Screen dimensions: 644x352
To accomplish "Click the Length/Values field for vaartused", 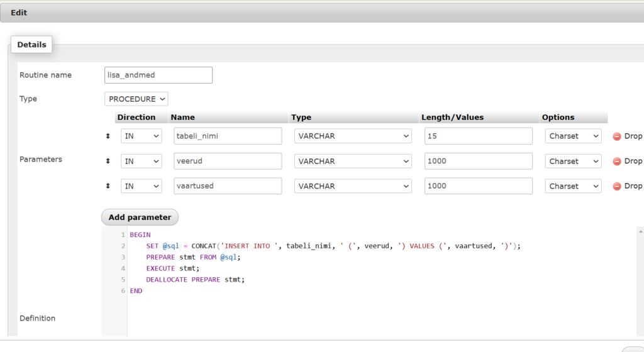I will click(x=478, y=186).
